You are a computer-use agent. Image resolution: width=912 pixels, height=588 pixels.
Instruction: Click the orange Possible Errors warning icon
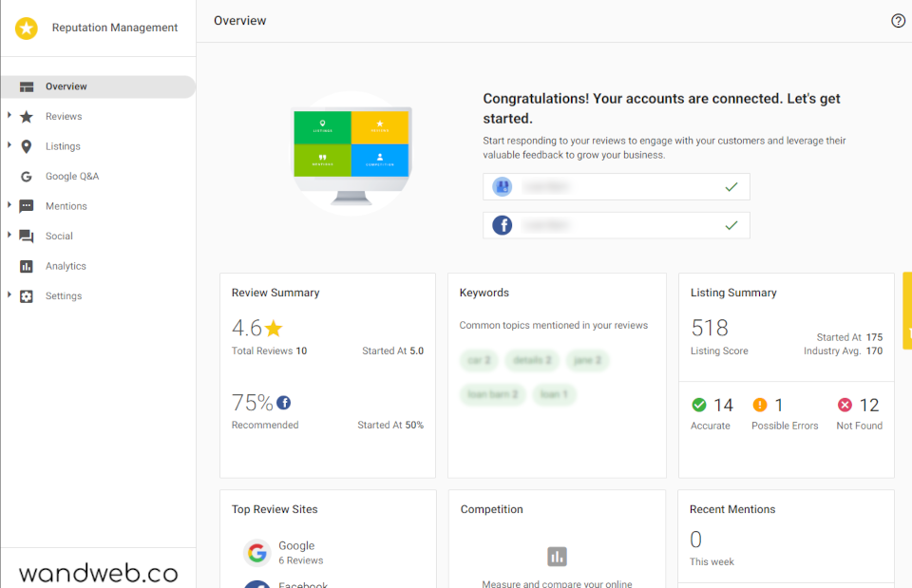click(759, 405)
